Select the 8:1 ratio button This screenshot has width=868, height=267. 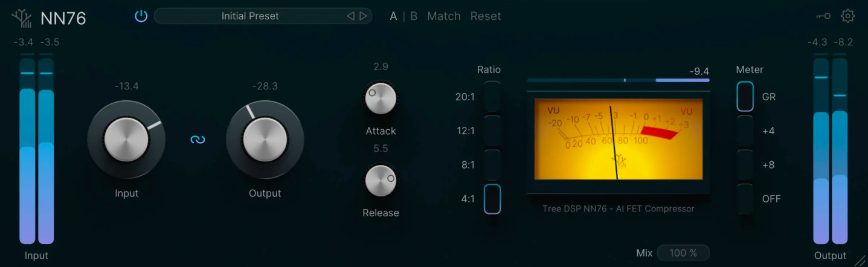(x=492, y=165)
